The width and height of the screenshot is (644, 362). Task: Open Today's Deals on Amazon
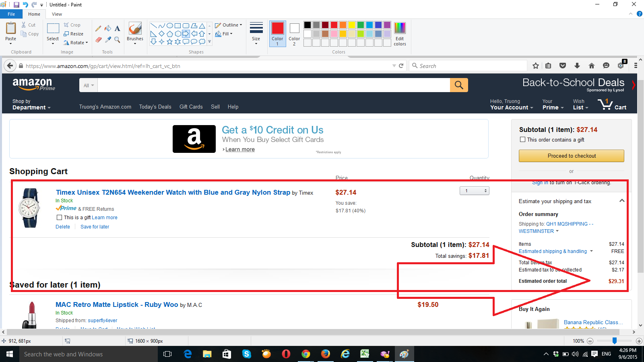click(x=155, y=107)
